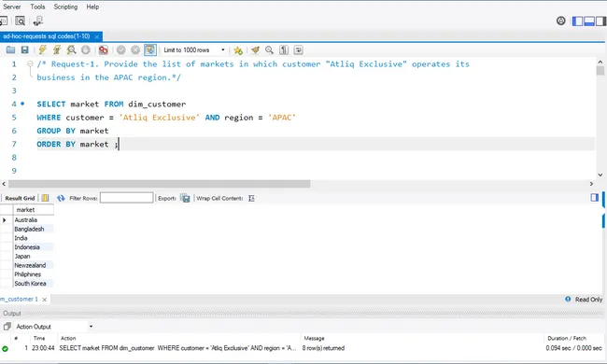Screen dimensions: 607x364
Task: Execute the statement under the cursor
Action: [x=57, y=49]
